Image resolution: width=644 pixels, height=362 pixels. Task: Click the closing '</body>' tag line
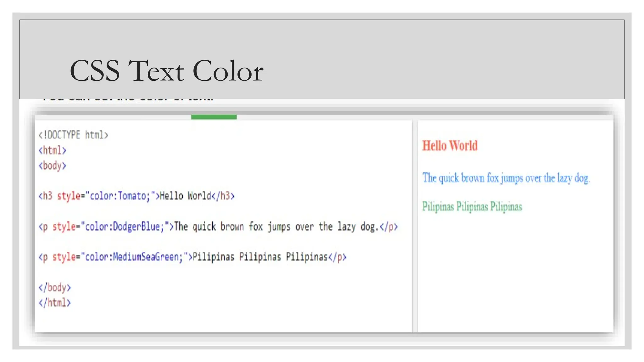click(55, 288)
